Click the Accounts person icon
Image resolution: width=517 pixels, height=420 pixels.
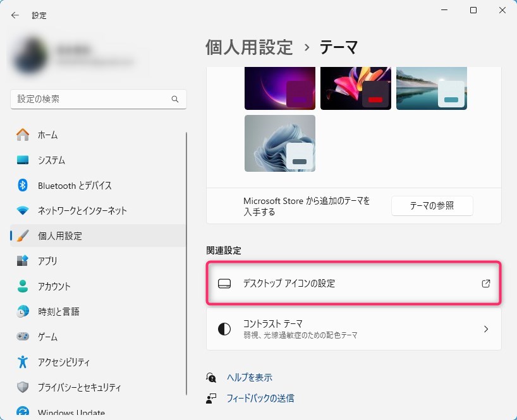click(23, 286)
